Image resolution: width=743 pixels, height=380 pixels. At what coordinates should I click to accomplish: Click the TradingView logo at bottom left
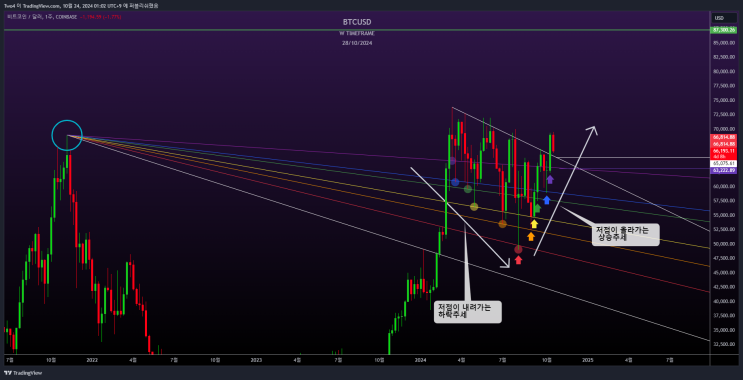coord(23,373)
